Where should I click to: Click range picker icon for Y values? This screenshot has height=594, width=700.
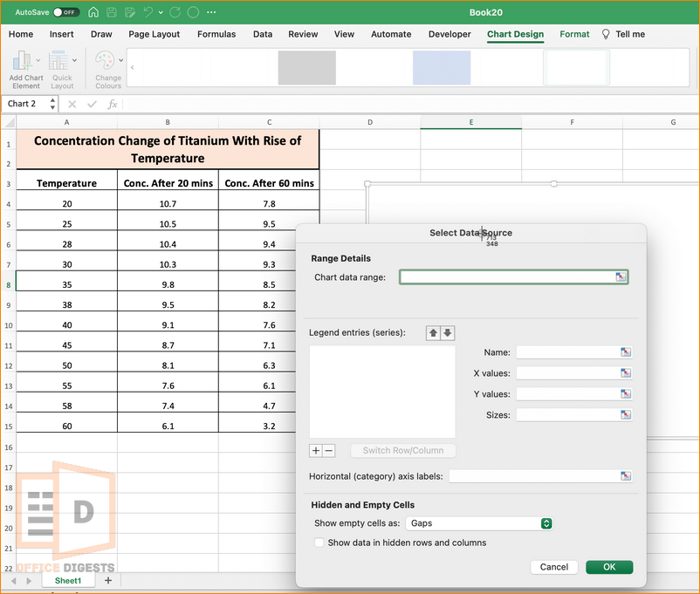tap(626, 393)
